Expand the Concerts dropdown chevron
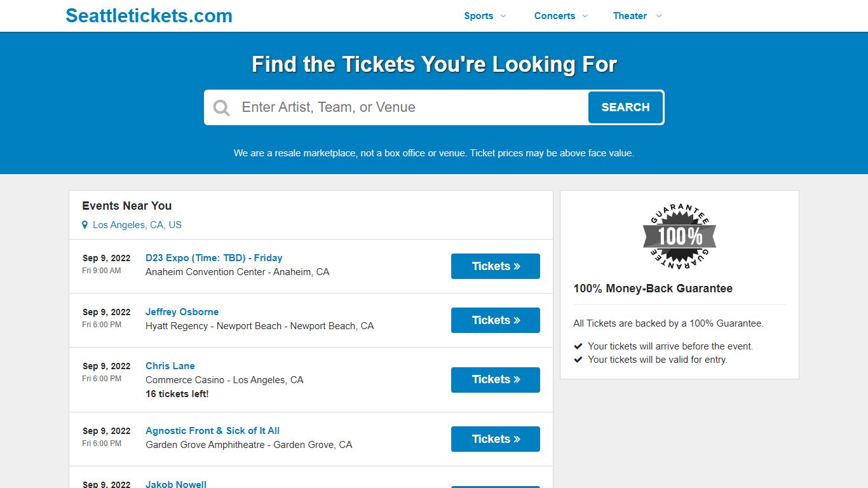Image resolution: width=868 pixels, height=488 pixels. click(x=585, y=16)
